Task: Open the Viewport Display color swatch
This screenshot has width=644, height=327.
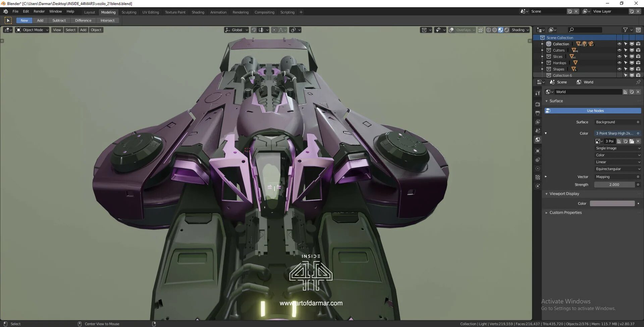Action: point(612,204)
